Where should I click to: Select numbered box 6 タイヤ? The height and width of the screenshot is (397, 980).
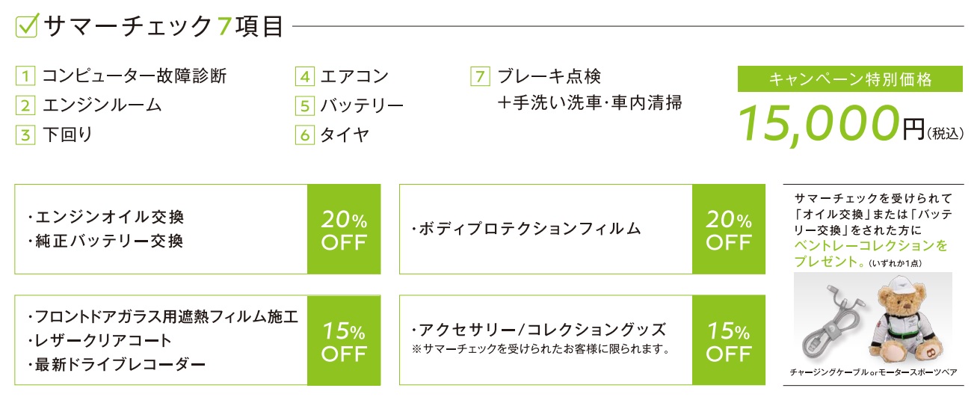(x=304, y=135)
